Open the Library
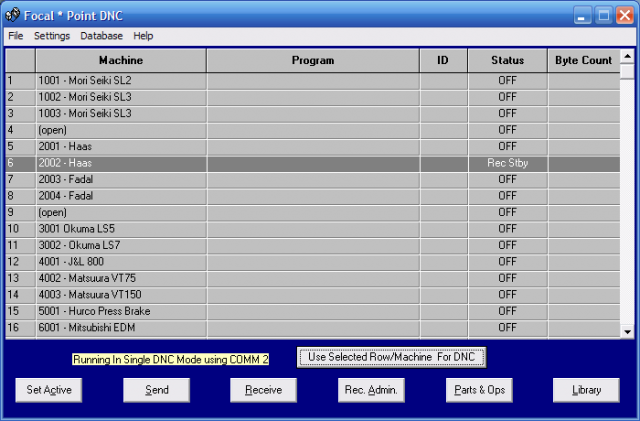 click(586, 390)
